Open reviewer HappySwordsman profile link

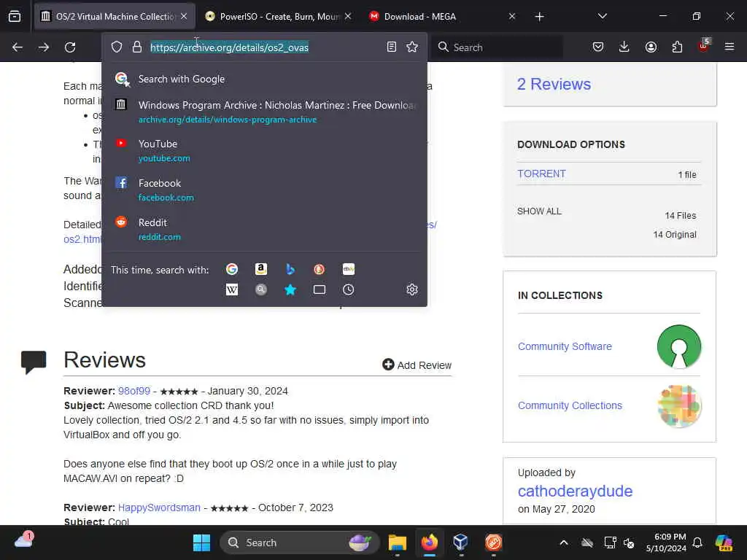point(159,507)
